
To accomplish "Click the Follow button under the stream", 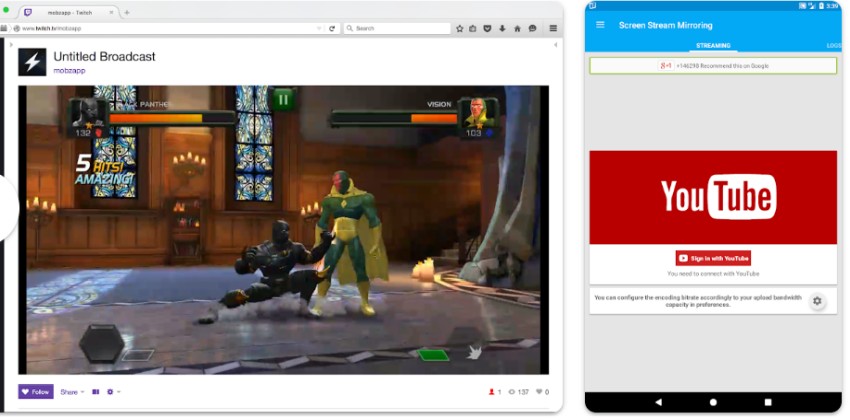I will pyautogui.click(x=36, y=392).
